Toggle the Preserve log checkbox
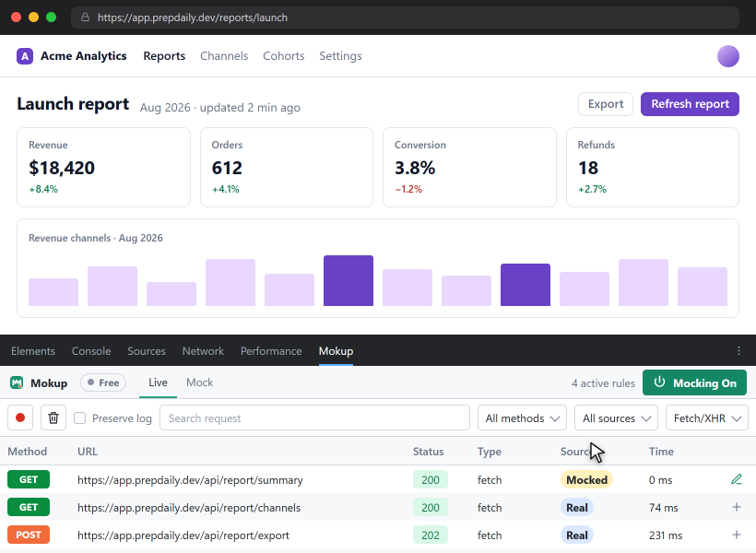The width and height of the screenshot is (756, 553). click(x=79, y=418)
